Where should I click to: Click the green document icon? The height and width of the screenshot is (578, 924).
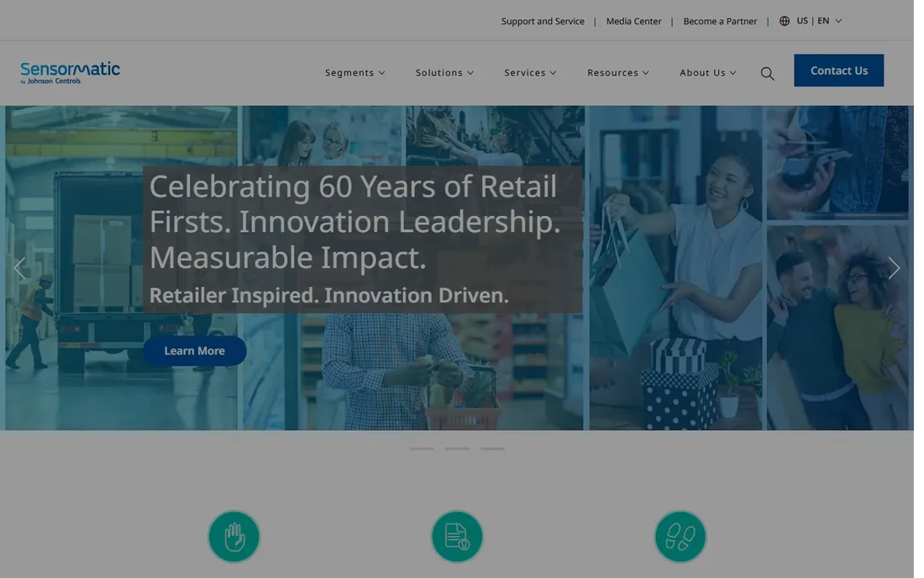[x=457, y=536]
